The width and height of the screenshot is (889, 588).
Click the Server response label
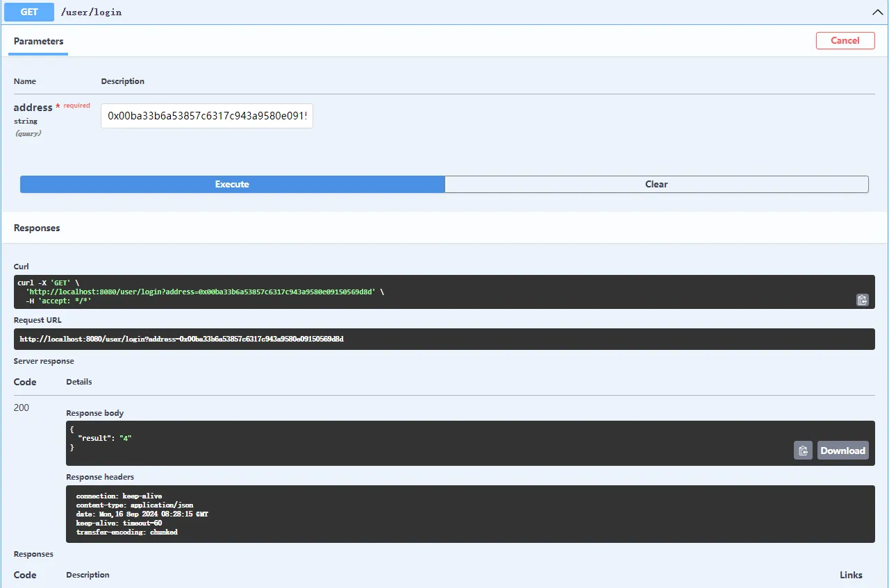click(44, 361)
